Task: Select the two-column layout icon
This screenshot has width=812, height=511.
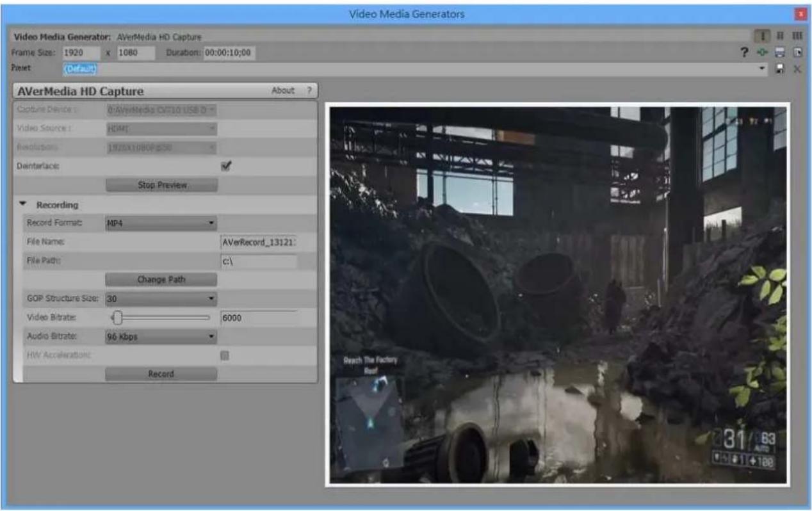Action: [x=780, y=37]
